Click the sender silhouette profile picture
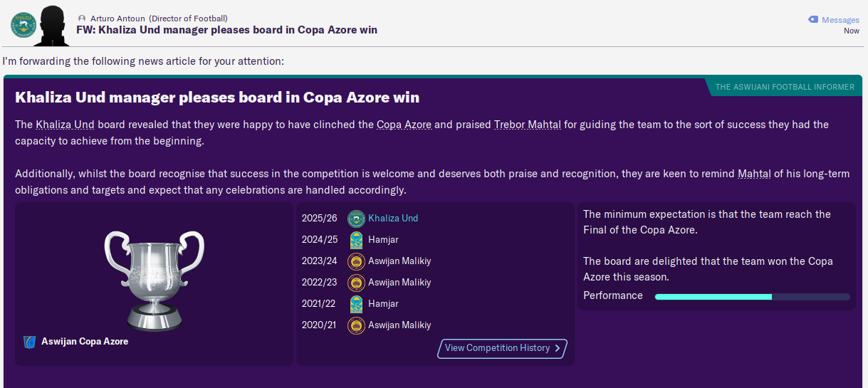The width and height of the screenshot is (868, 388). 51,26
